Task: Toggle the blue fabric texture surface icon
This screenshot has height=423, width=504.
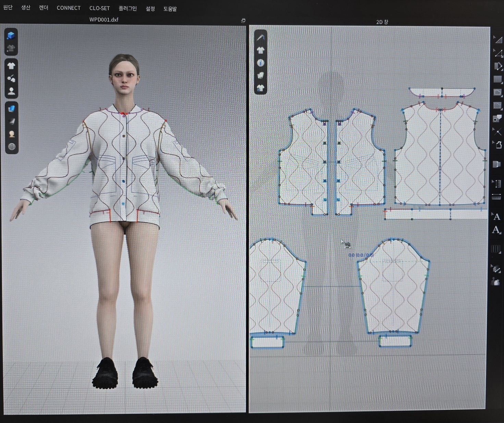Action: [11, 108]
